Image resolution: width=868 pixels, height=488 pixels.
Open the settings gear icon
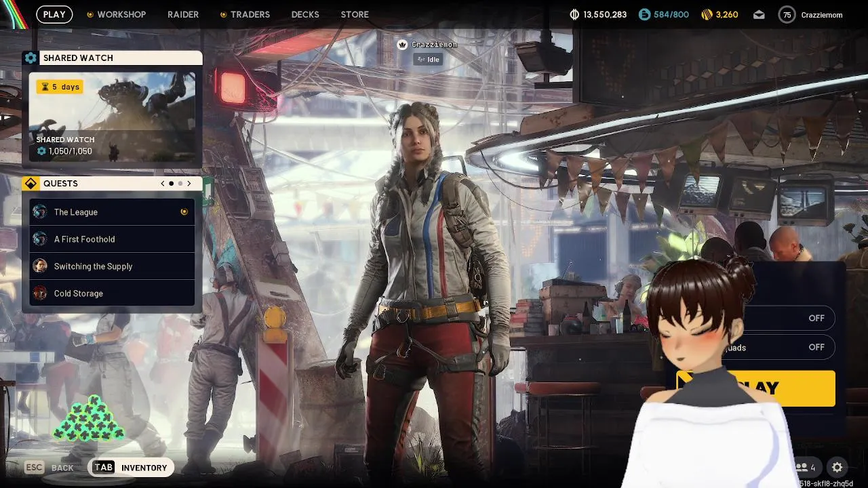837,468
